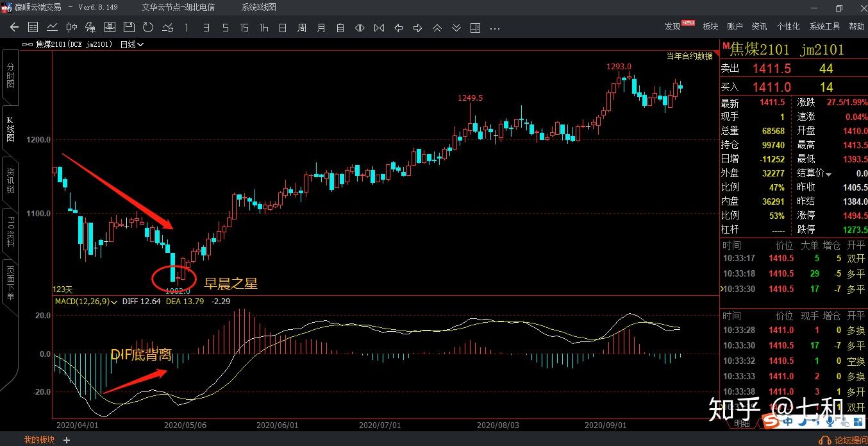868x446 pixels.
Task: Open more toolbar options ellipsis
Action: [494, 28]
